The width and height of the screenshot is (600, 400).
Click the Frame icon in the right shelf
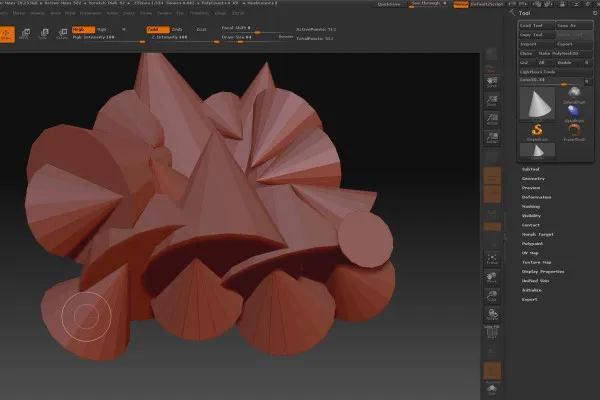[x=492, y=259]
